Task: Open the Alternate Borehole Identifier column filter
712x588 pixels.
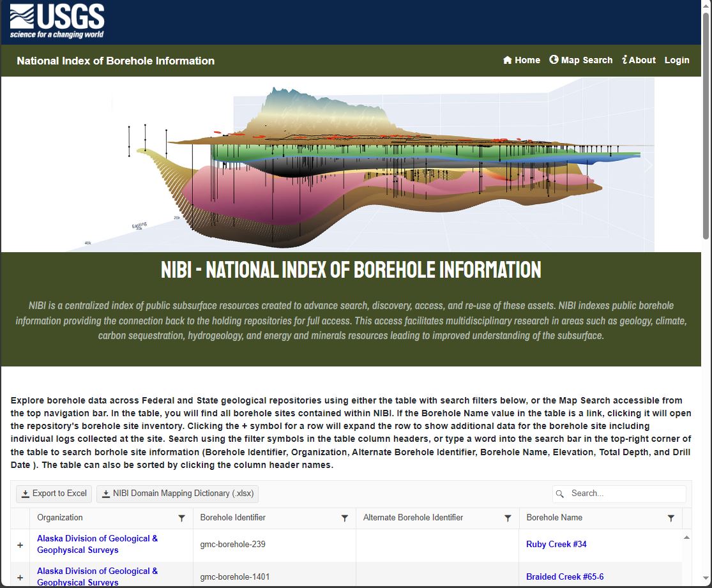Action: (x=508, y=518)
